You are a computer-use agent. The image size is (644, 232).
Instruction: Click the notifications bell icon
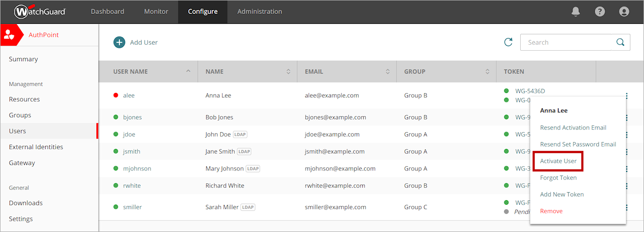(576, 11)
